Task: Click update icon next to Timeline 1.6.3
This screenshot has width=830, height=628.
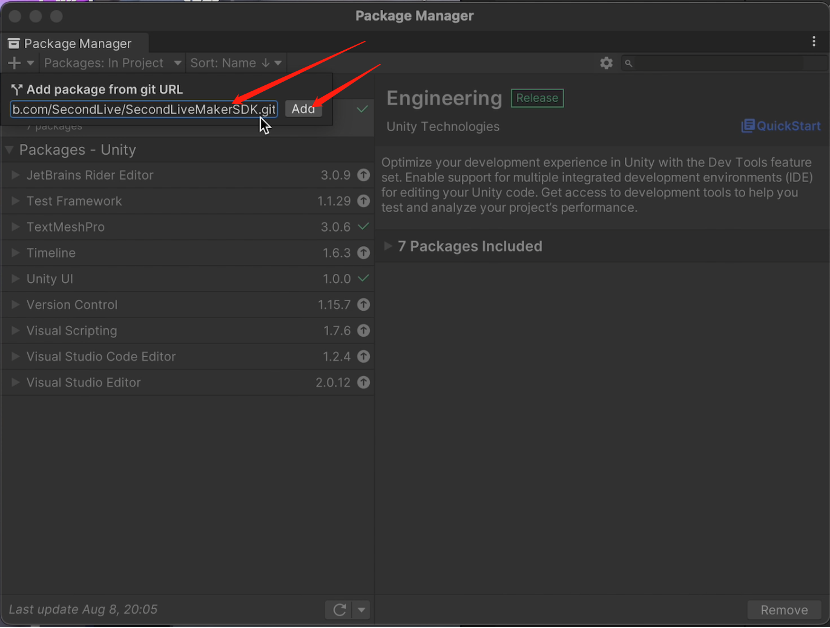Action: (363, 254)
